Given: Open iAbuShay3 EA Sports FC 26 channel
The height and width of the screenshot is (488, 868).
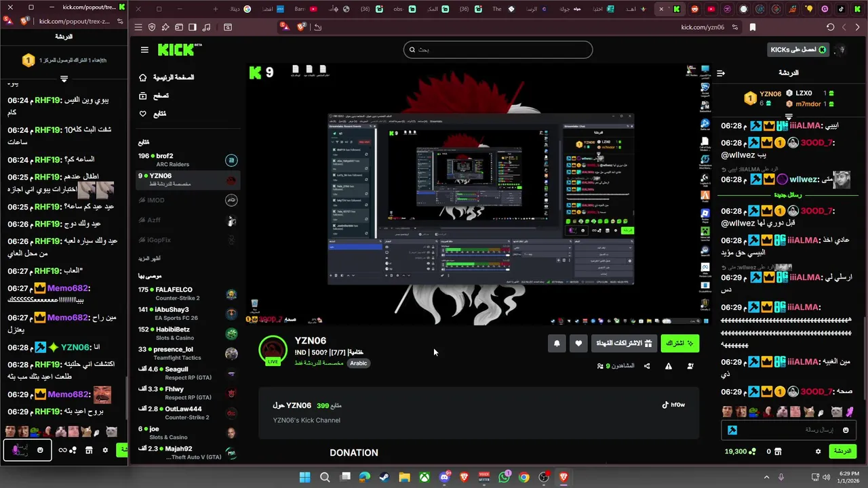Looking at the screenshot, I should 187,314.
